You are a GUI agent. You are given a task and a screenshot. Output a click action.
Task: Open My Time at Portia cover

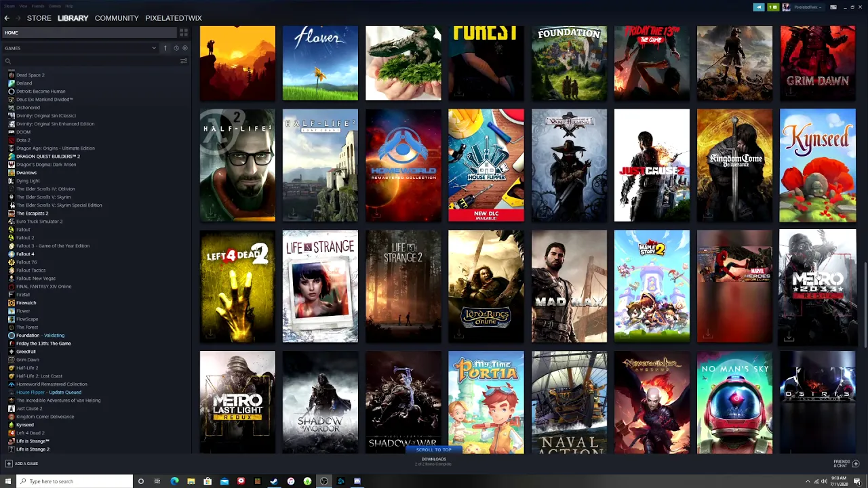(486, 402)
